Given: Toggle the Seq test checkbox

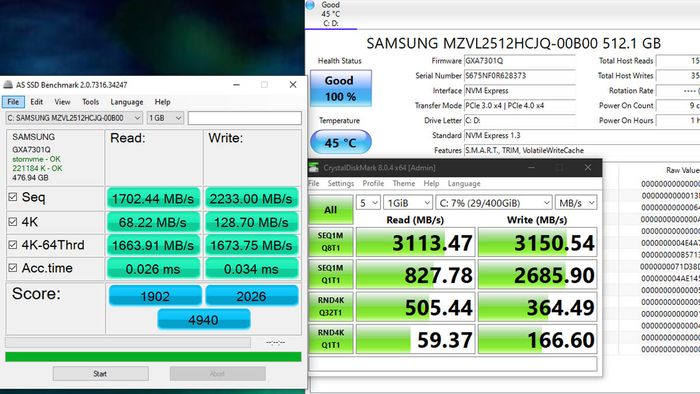Looking at the screenshot, I should [x=13, y=197].
